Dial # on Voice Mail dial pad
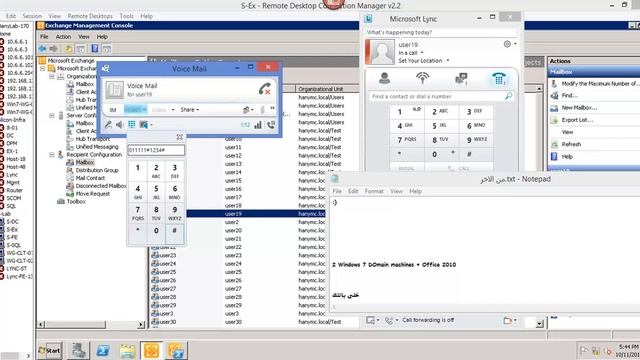This screenshot has width=640, height=360. tap(175, 233)
